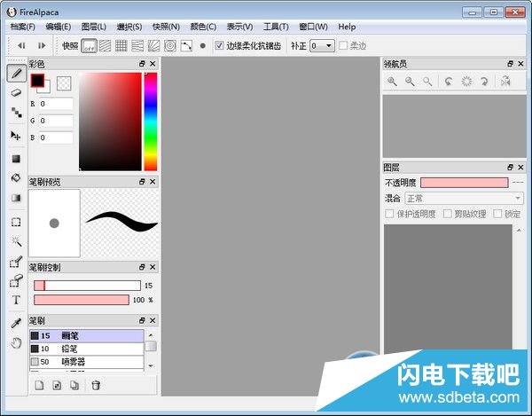Select the Fill rectangle tool
This screenshot has height=416, width=532.
pyautogui.click(x=16, y=159)
